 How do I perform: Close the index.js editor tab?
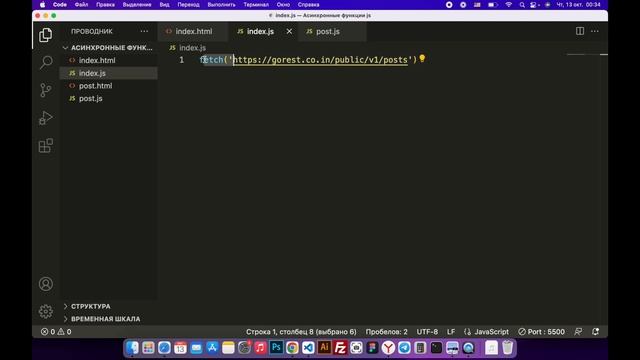tap(289, 31)
